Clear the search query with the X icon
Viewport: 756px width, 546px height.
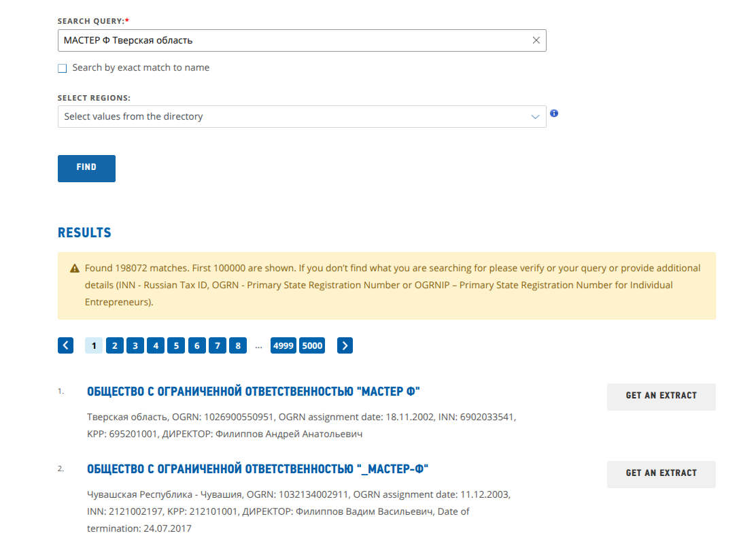click(x=536, y=41)
